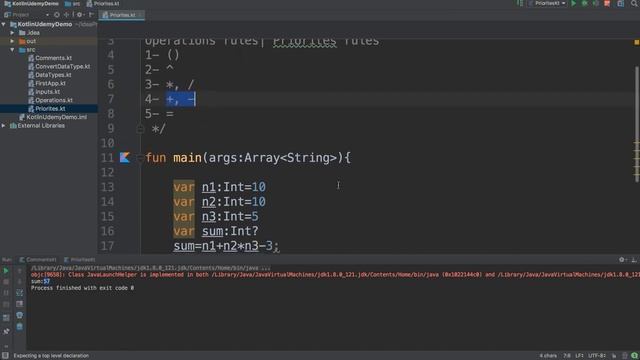Click the Stop square in Run panel
Viewport: 640px width, 360px height.
[6, 282]
